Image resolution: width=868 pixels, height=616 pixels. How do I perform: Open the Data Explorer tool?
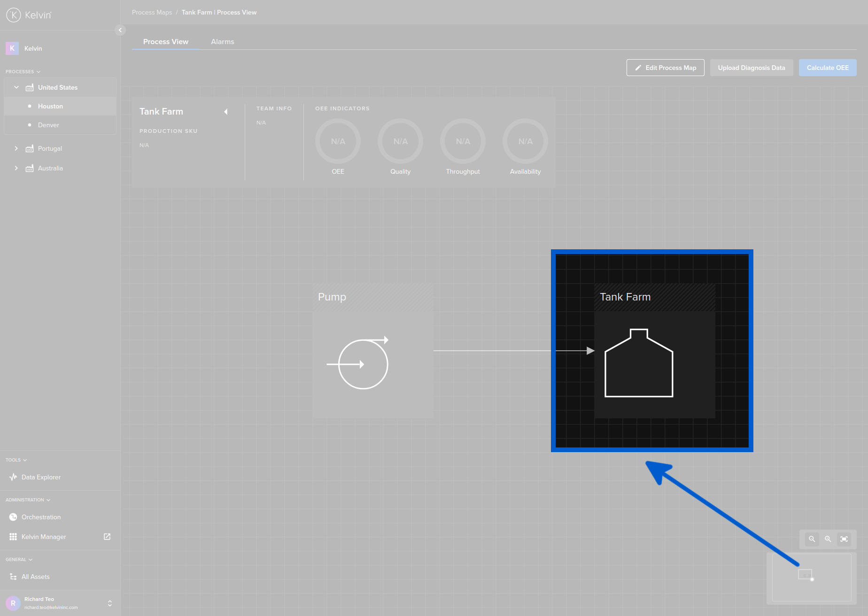click(41, 477)
